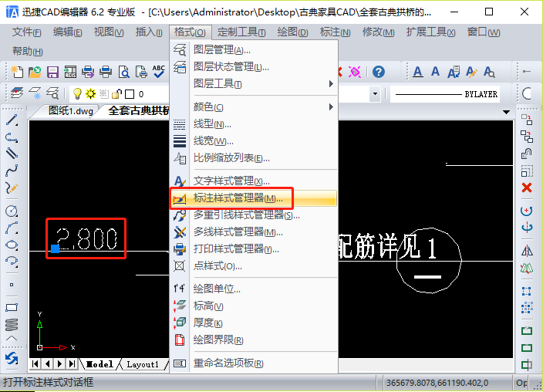The image size is (543, 392).
Task: Select 标高 elevation menu entry
Action: 253,306
